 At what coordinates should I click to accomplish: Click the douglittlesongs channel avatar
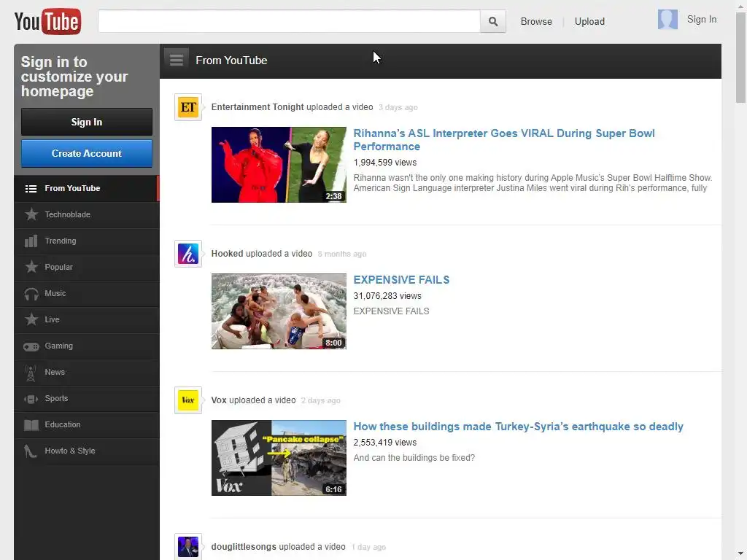[x=188, y=547]
